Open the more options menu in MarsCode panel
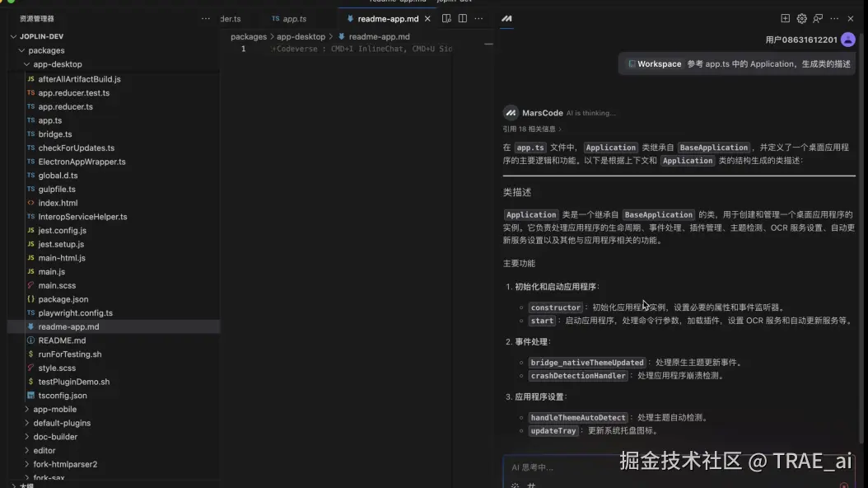Viewport: 868px width, 488px height. click(833, 18)
